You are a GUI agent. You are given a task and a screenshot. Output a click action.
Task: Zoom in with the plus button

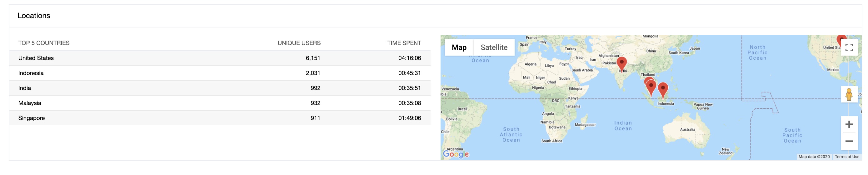click(x=849, y=124)
